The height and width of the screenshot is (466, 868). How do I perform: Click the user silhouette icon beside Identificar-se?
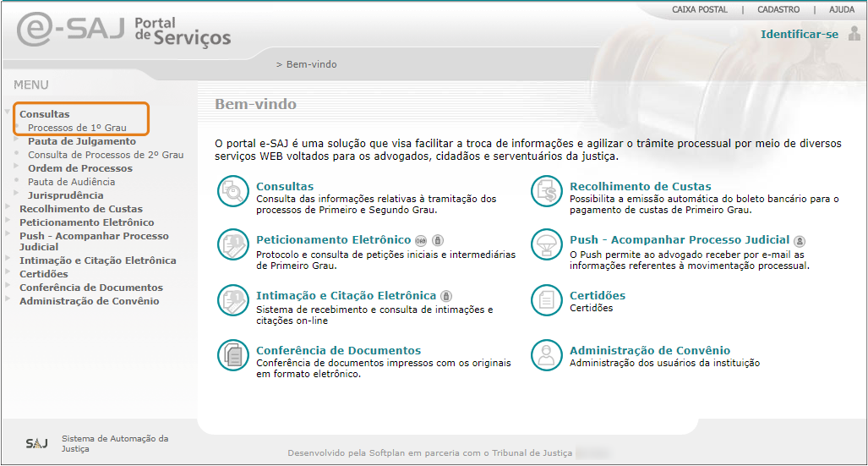[x=854, y=34]
